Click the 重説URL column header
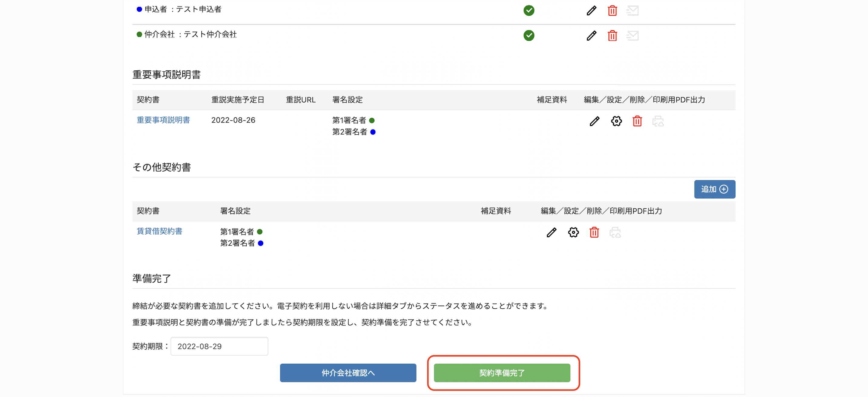The image size is (868, 397). coord(301,100)
